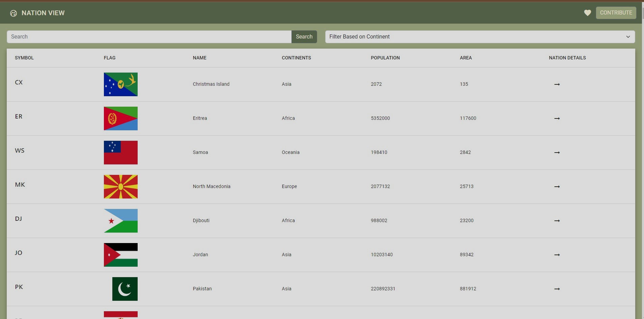
Task: Click the North Macedonia flag
Action: 121,187
